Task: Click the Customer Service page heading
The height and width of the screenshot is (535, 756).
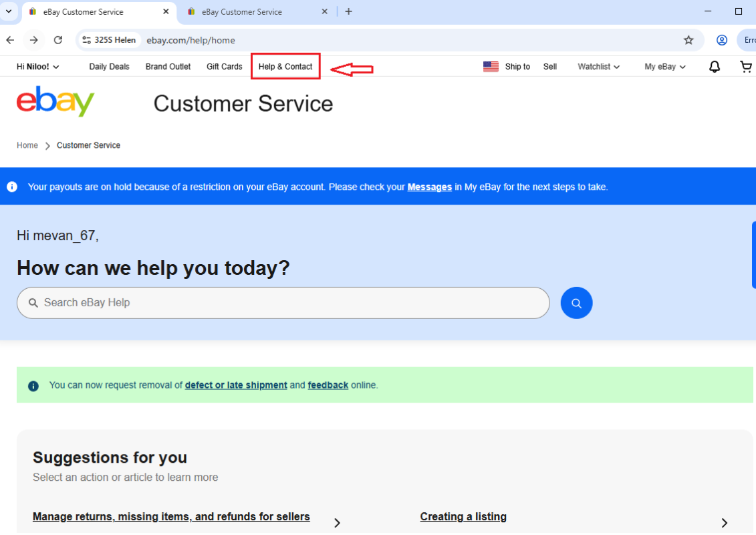Action: pos(243,104)
